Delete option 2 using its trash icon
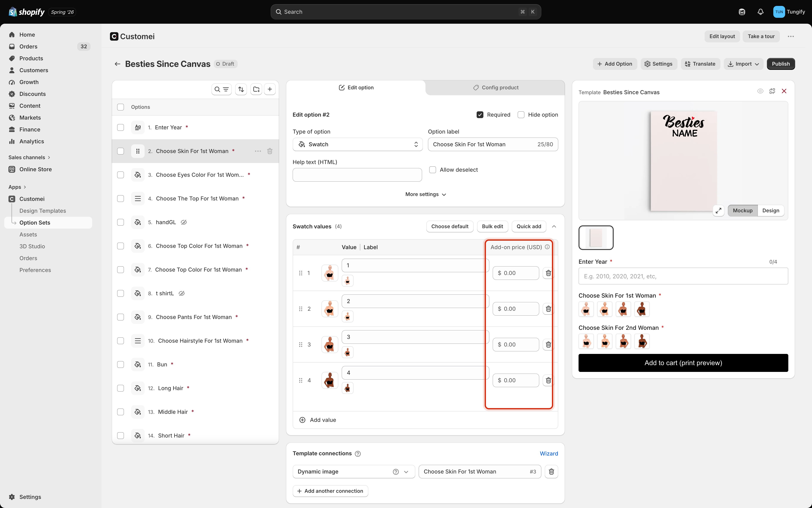This screenshot has height=508, width=812. [x=270, y=151]
